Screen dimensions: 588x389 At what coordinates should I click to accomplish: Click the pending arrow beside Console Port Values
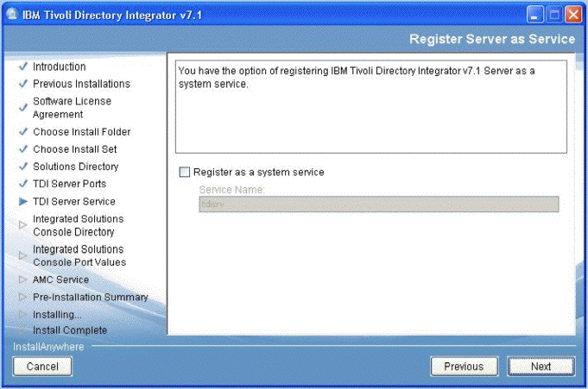click(22, 255)
